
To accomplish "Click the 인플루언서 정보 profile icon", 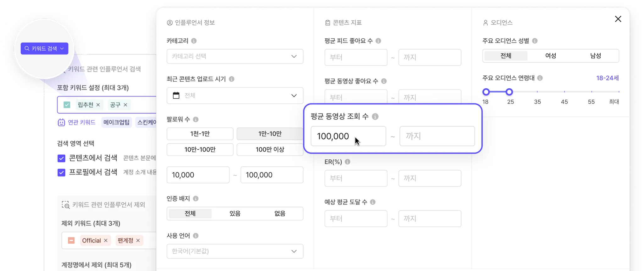I will (x=170, y=23).
